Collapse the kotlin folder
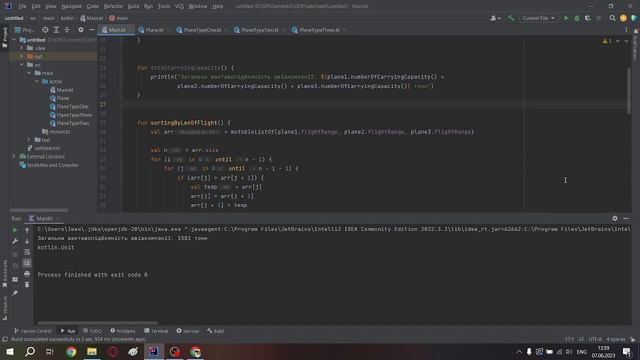Viewport: 640px width, 360px height. pyautogui.click(x=37, y=81)
